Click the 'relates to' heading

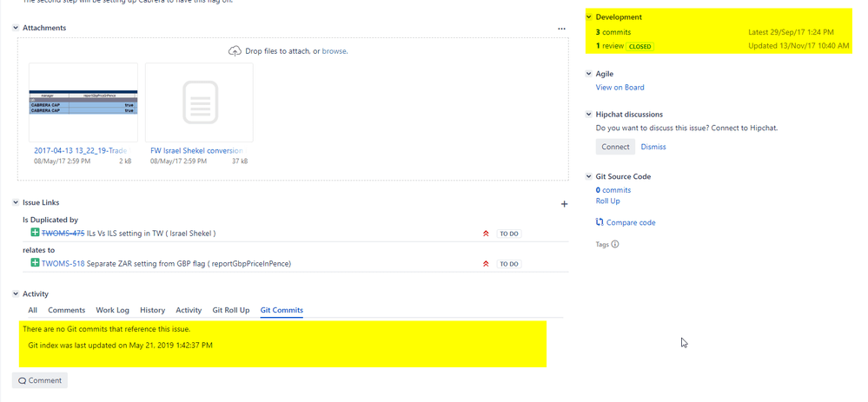tap(39, 250)
